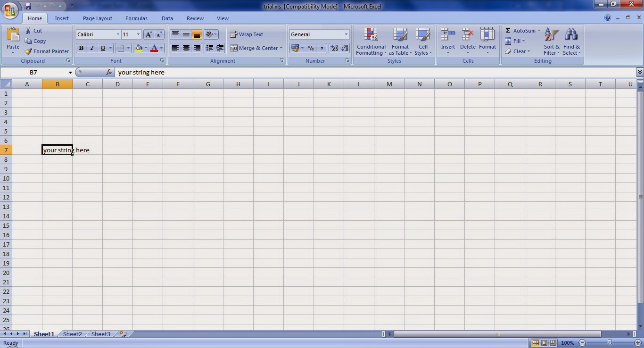The width and height of the screenshot is (644, 348).
Task: Apply Comma Style format
Action: pos(322,48)
